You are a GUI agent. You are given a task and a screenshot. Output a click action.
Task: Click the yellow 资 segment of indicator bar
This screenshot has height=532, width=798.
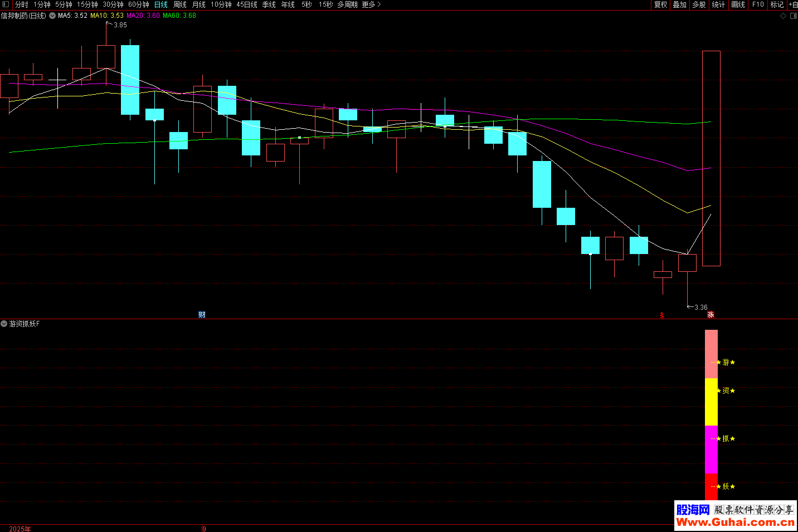[x=711, y=402]
